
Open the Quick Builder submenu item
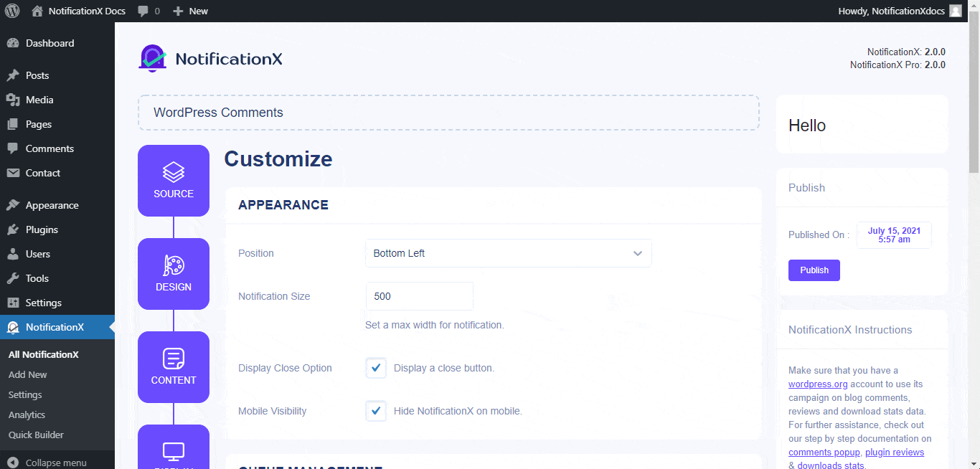pyautogui.click(x=36, y=435)
